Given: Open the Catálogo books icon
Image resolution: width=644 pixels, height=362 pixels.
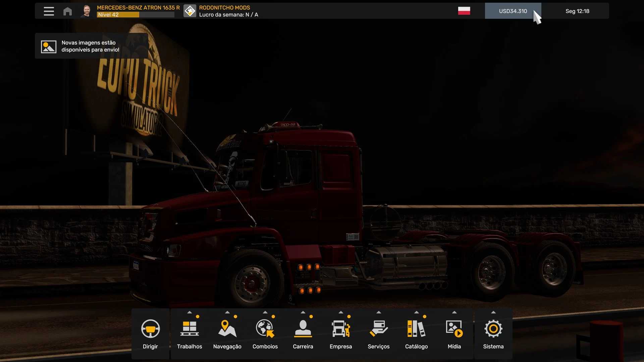Looking at the screenshot, I should coord(416,328).
